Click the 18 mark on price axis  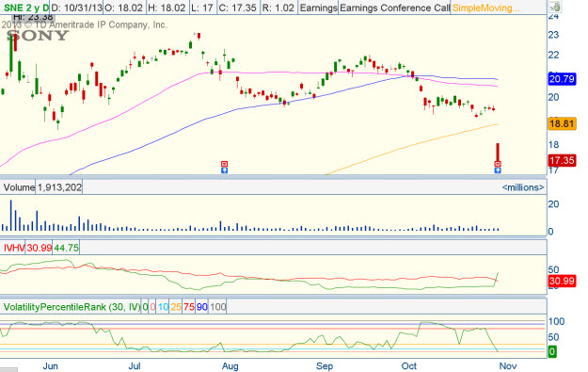pyautogui.click(x=553, y=144)
